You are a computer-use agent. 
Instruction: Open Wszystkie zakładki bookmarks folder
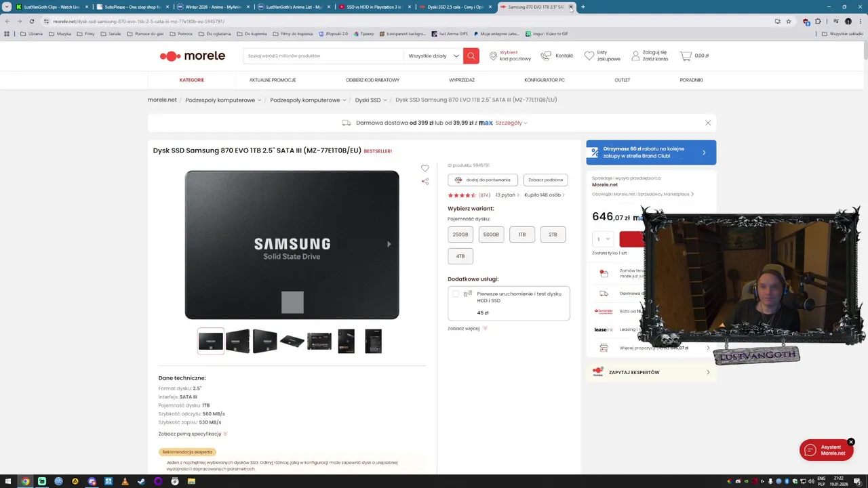(843, 33)
